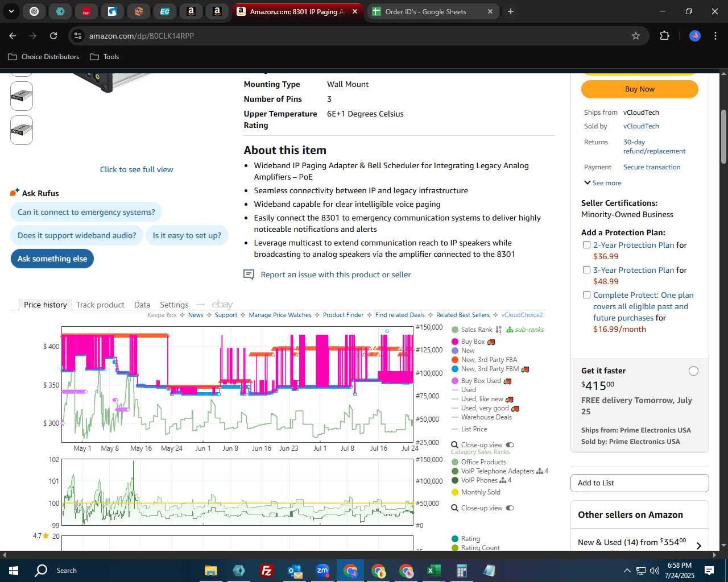The width and height of the screenshot is (728, 582).
Task: Open the ebay tab in Keepa
Action: (x=222, y=305)
